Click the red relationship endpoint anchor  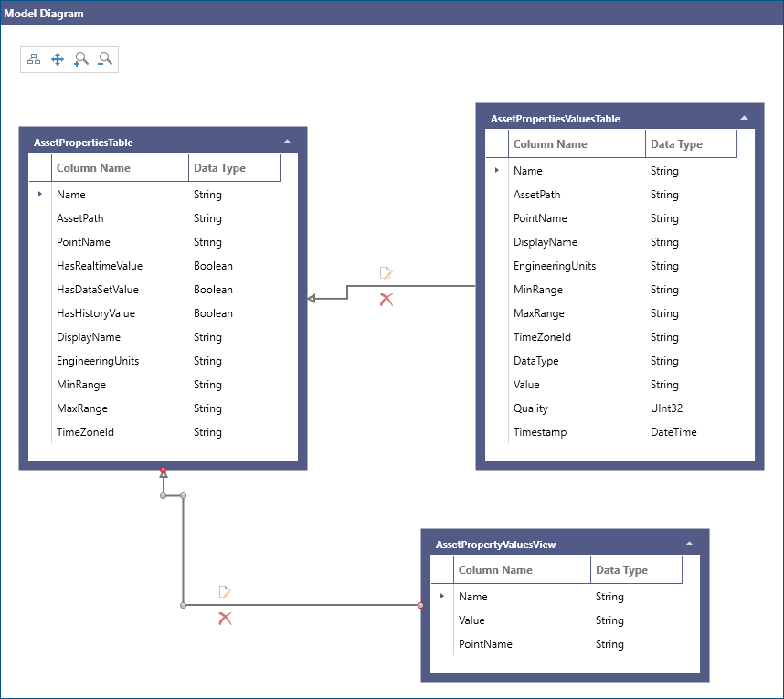(x=163, y=471)
